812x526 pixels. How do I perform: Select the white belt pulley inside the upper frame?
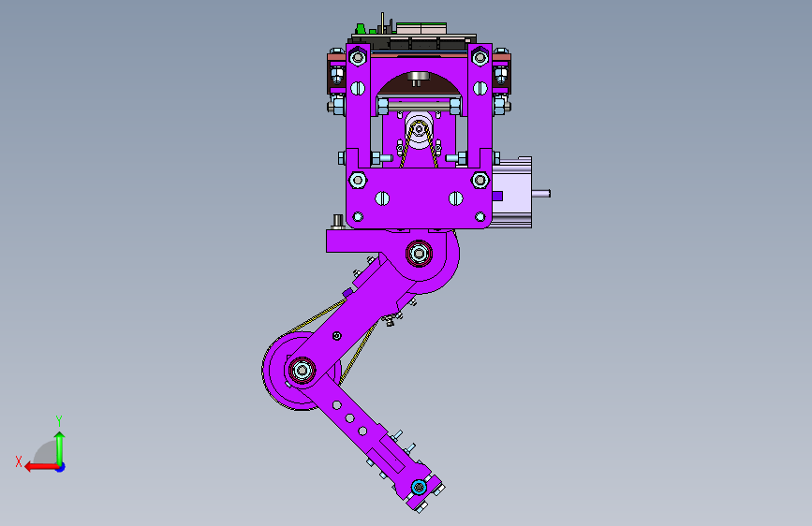(x=419, y=128)
